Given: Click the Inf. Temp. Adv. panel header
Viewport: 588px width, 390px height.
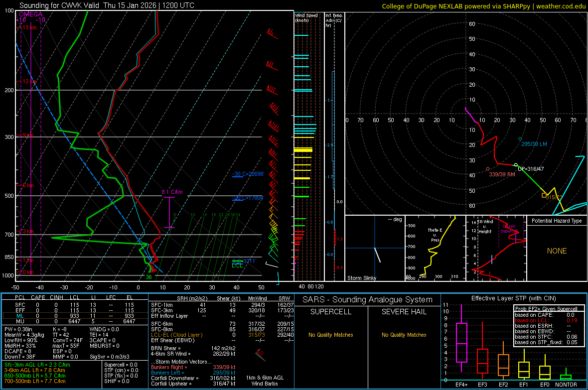Looking at the screenshot, I should pyautogui.click(x=334, y=20).
